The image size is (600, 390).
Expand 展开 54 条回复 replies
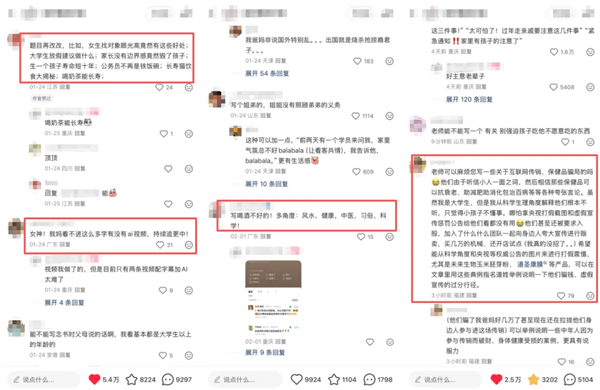[267, 73]
